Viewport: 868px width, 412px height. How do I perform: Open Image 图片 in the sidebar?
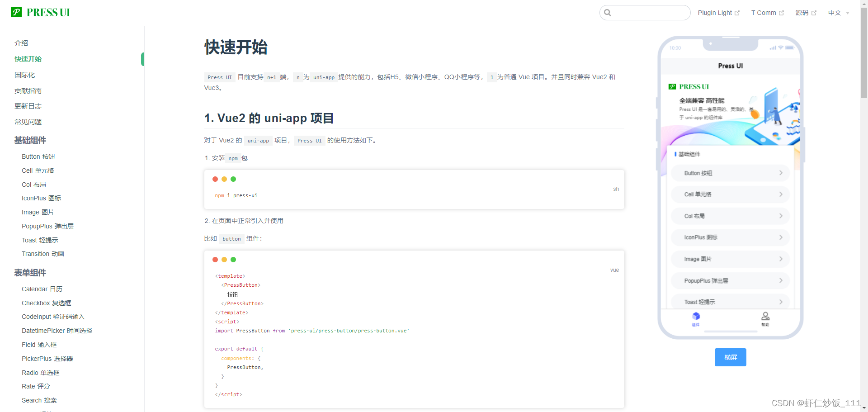38,212
